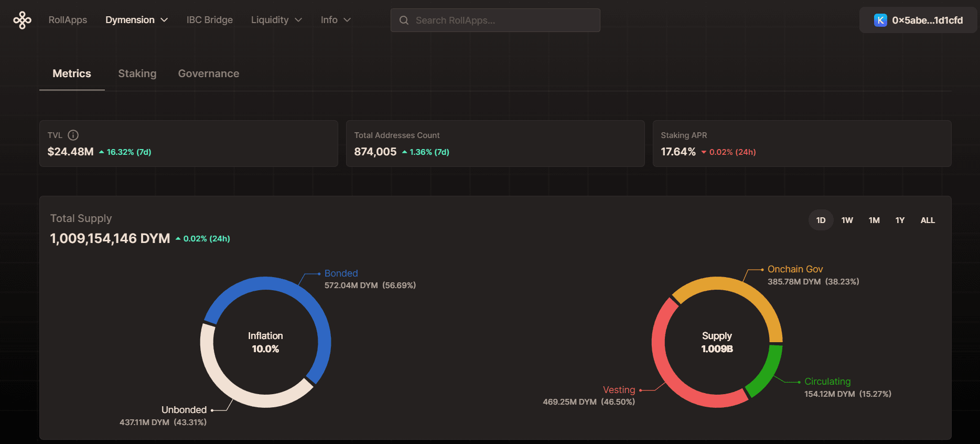Click the wallet K avatar icon
Image resolution: width=980 pixels, height=444 pixels.
(x=880, y=20)
